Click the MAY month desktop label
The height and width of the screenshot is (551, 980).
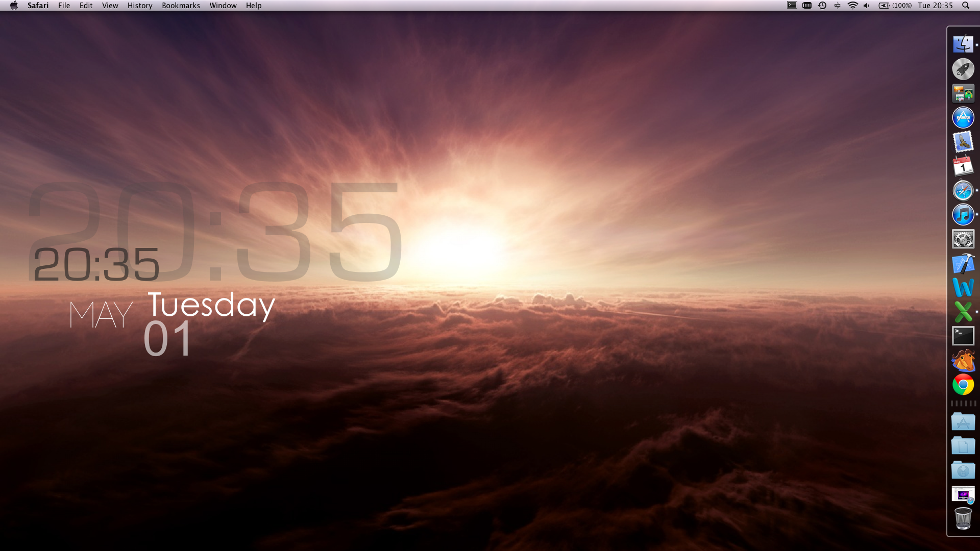pyautogui.click(x=101, y=314)
